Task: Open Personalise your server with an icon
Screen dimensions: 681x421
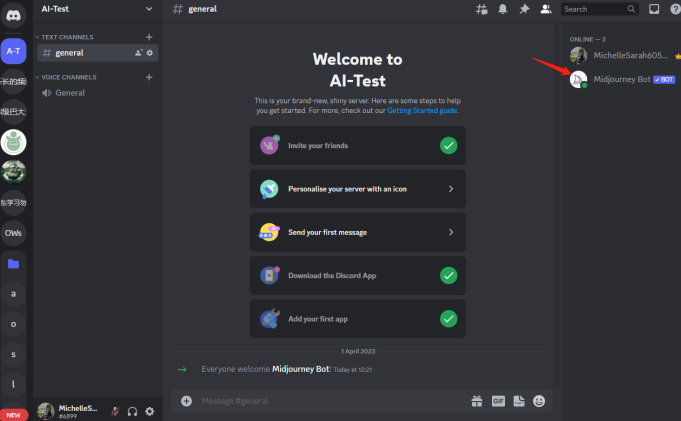Action: pos(358,189)
